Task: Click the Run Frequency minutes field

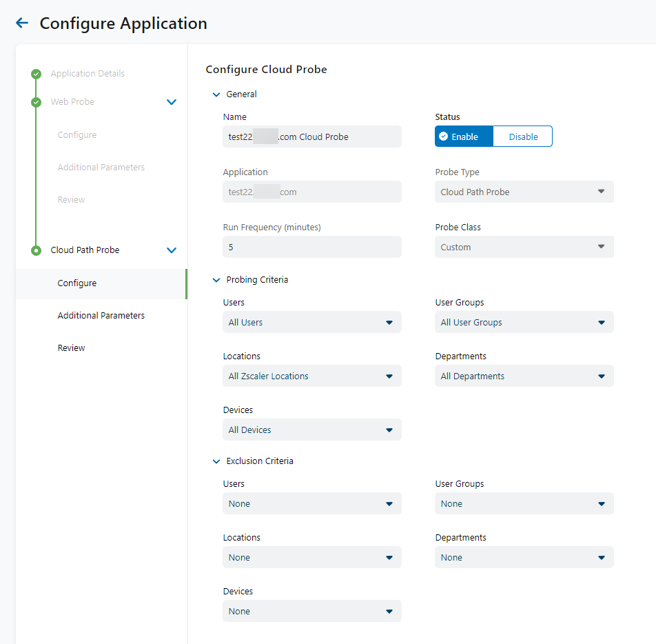Action: click(x=312, y=247)
